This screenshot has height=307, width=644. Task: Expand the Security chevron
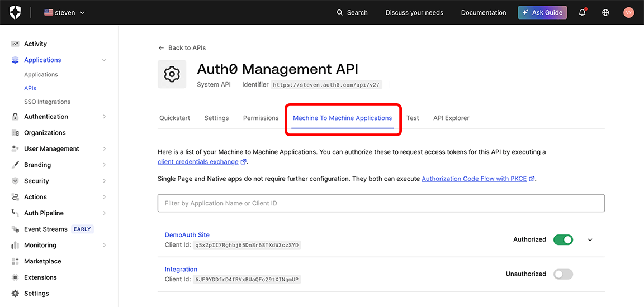pyautogui.click(x=105, y=181)
